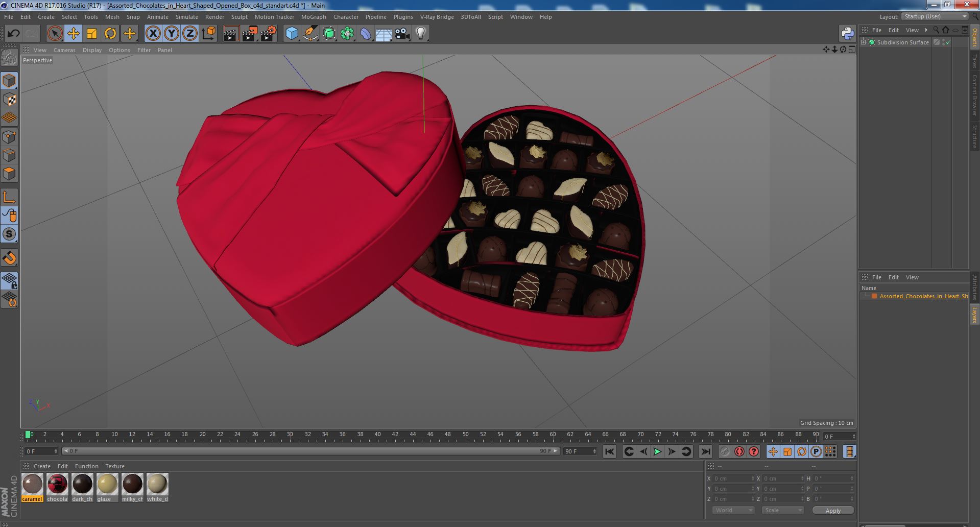
Task: Open the World coordinate dropdown
Action: click(x=733, y=510)
